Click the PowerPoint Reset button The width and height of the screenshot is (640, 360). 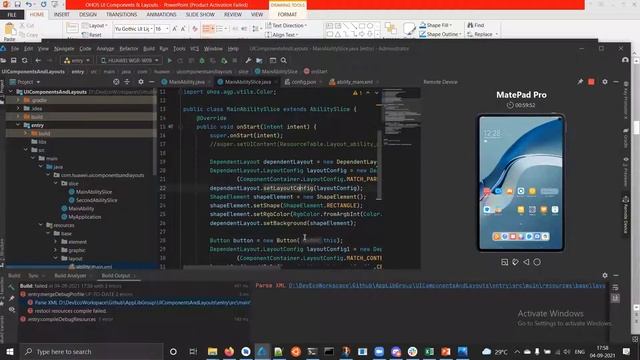[92, 35]
